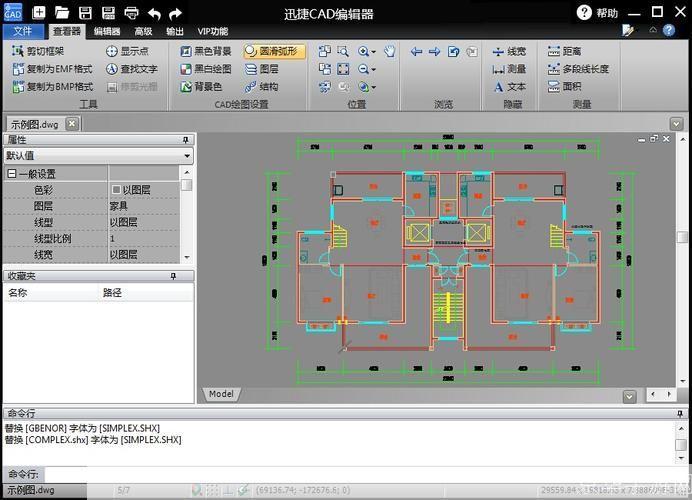Toggle the 圆滑弧形 smooth arcs option

[274, 51]
